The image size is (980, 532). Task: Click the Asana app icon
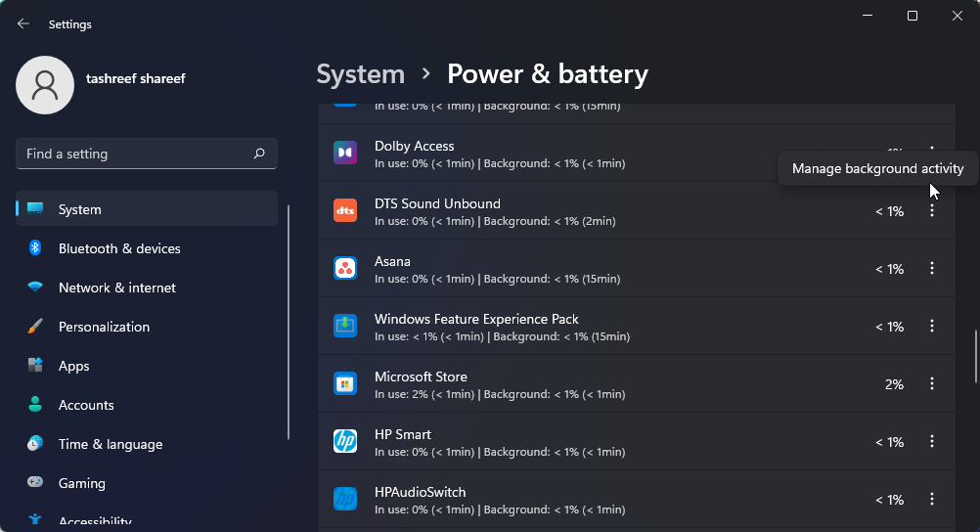(x=344, y=269)
